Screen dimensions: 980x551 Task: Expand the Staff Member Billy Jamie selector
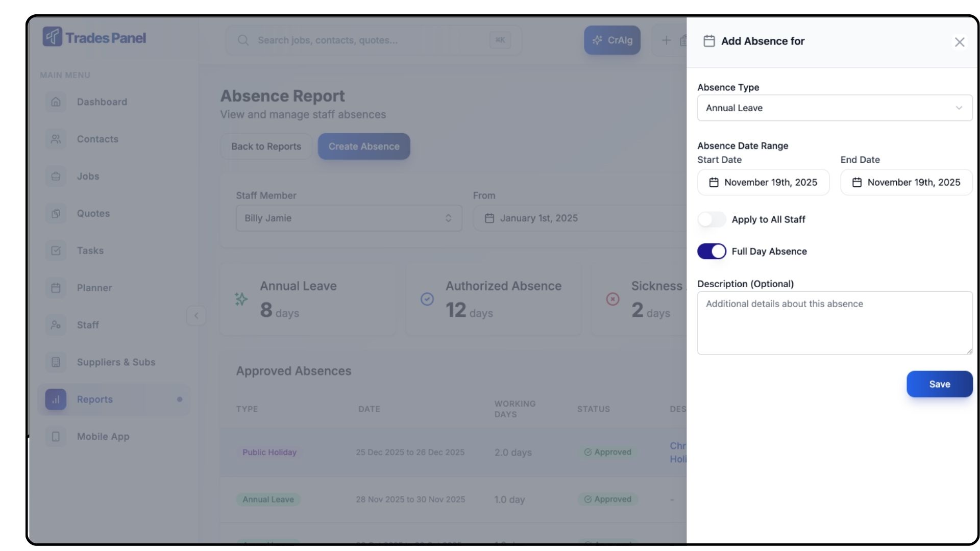[x=349, y=218]
